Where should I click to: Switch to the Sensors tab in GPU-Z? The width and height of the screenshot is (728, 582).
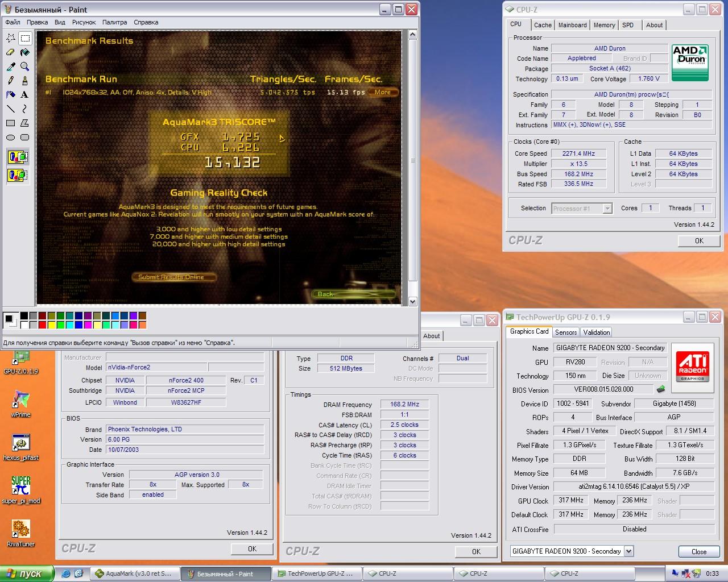point(566,332)
